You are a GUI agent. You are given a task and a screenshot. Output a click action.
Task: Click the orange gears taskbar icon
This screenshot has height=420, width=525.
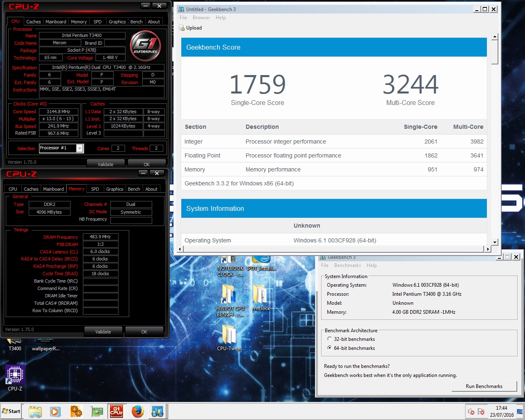tap(76, 411)
